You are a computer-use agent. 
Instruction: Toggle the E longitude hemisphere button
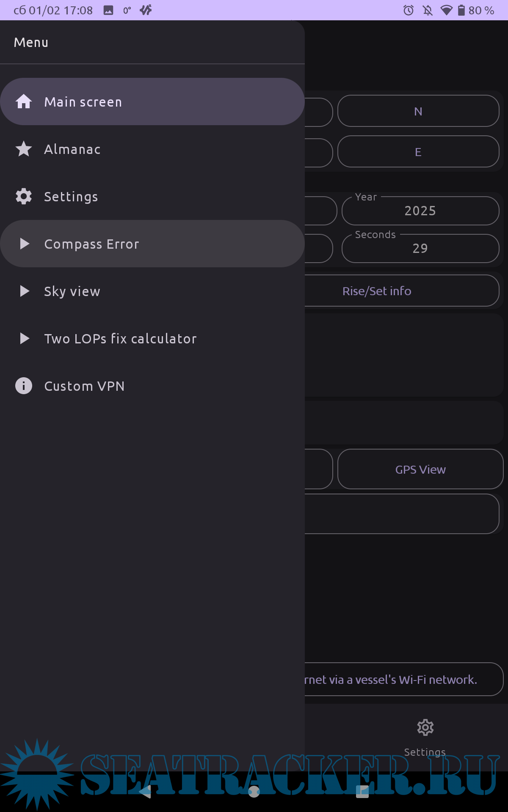[418, 152]
